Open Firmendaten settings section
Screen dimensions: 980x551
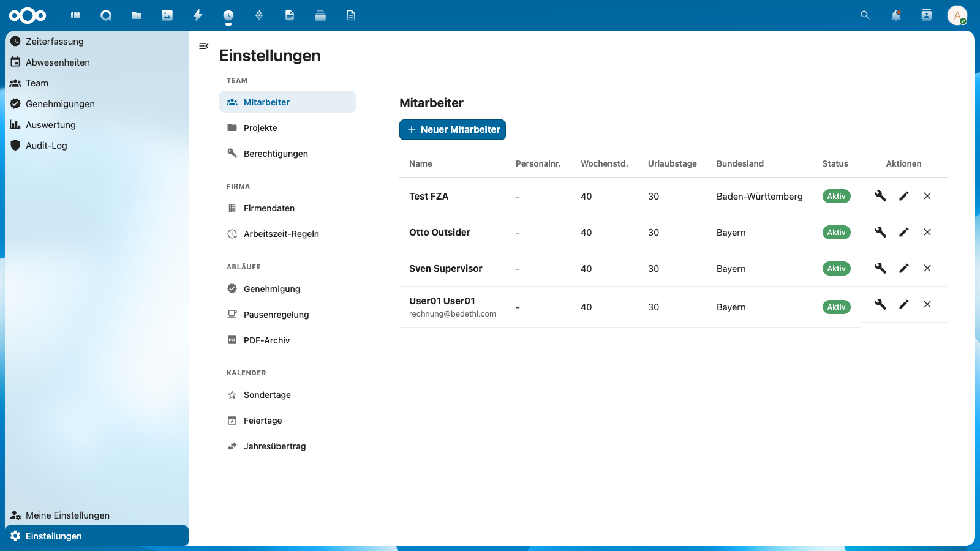tap(287, 208)
